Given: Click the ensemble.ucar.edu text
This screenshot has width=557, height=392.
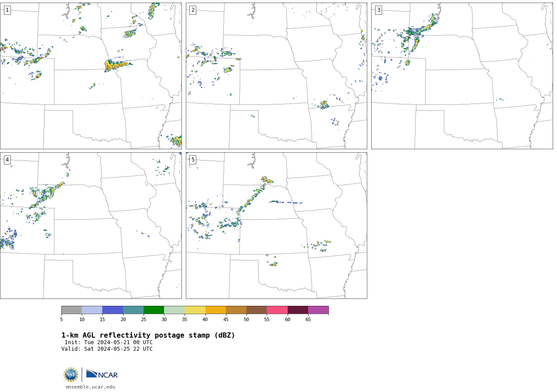Looking at the screenshot, I should (91, 387).
